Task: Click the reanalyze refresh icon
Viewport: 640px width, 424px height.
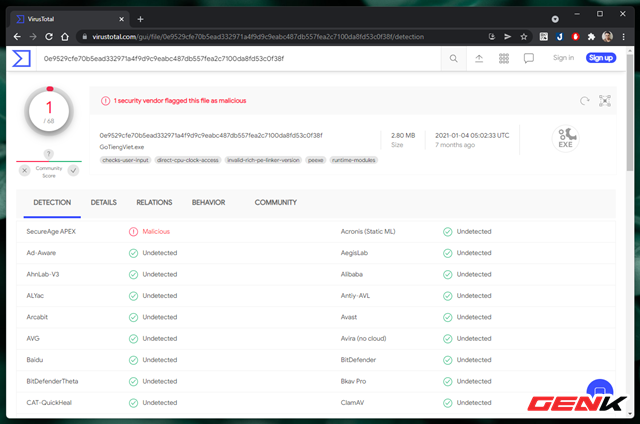Action: point(584,100)
